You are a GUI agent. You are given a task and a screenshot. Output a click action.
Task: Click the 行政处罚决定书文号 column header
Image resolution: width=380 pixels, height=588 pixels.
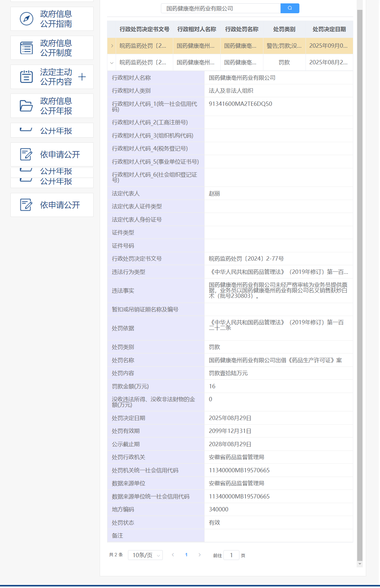pos(145,29)
